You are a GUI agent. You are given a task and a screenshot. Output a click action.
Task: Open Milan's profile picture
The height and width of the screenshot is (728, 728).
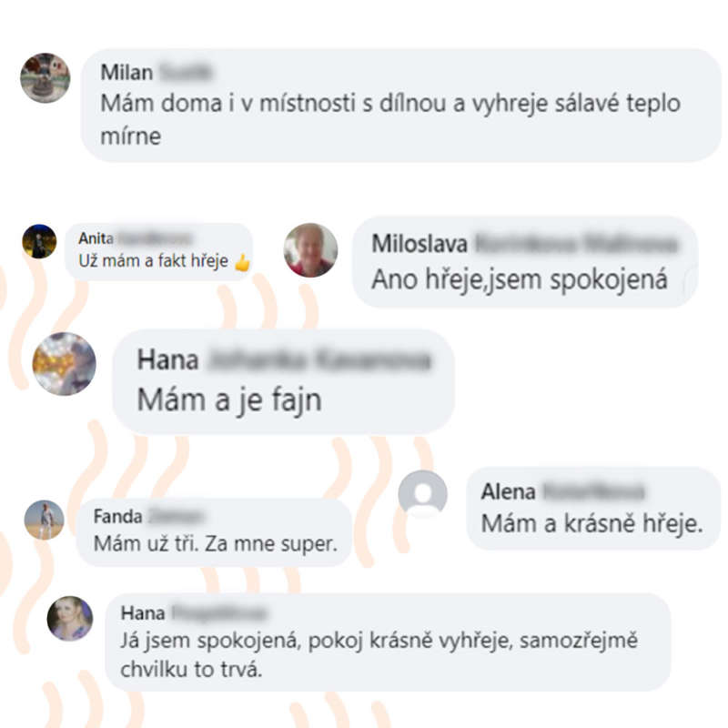pos(45,78)
